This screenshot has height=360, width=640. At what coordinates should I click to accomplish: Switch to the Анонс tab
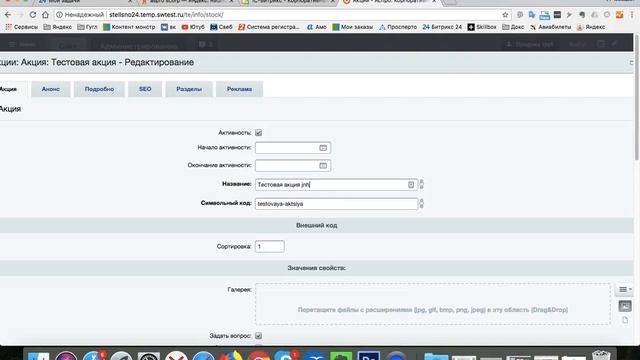tap(51, 89)
